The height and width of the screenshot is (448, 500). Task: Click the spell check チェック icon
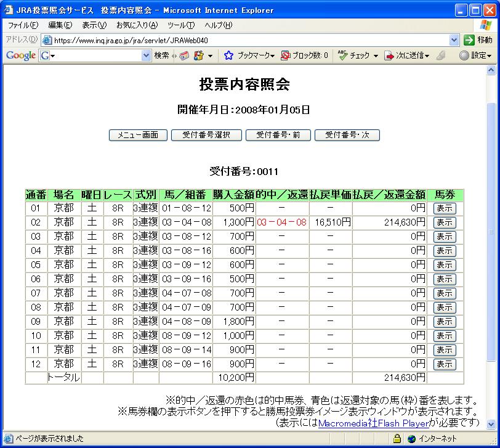342,55
